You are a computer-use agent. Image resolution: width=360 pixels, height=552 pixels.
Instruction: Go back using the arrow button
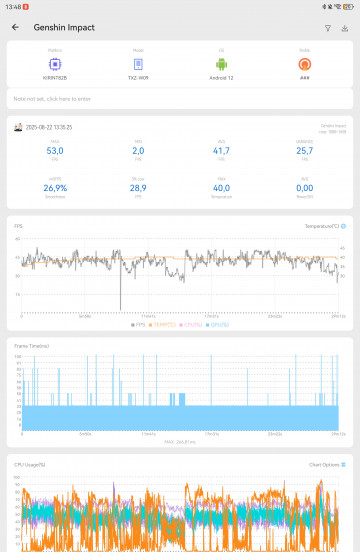(15, 27)
